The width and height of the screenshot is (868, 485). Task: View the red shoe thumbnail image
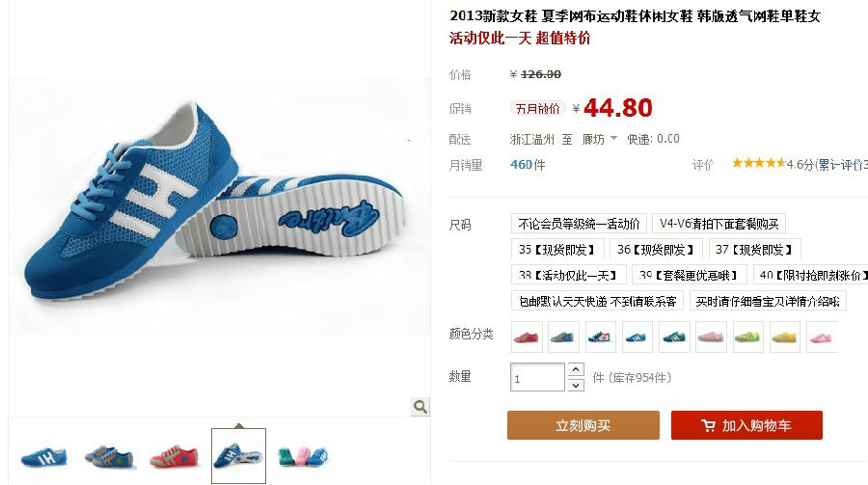[174, 456]
